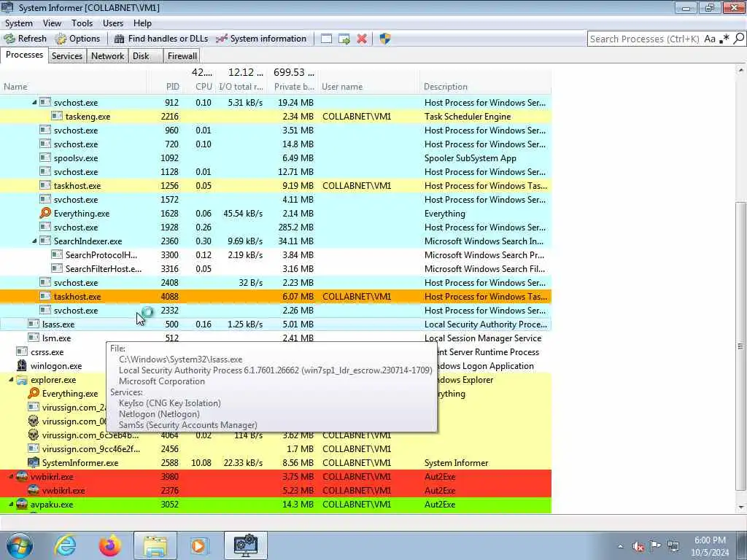The image size is (747, 560).
Task: Show hidden tray icons arrow
Action: (x=620, y=547)
